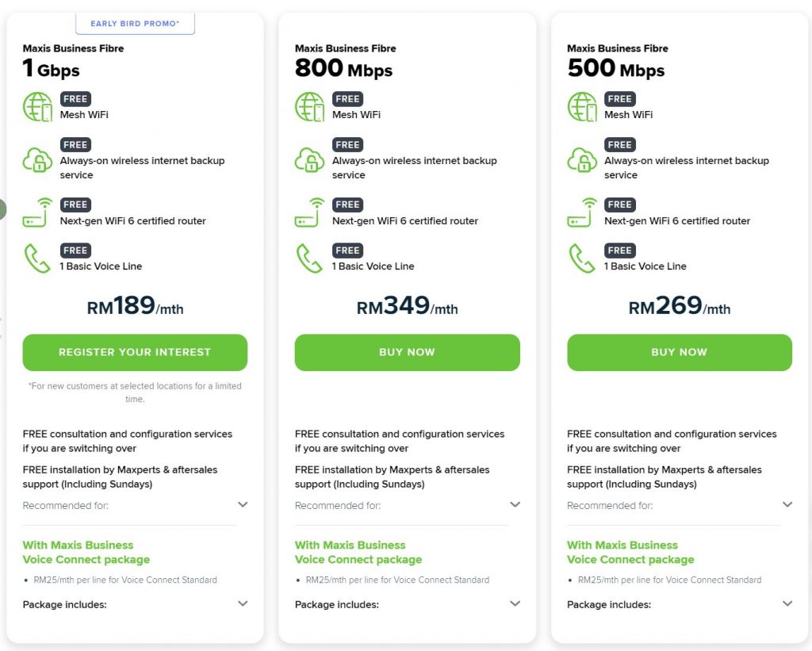Image resolution: width=812 pixels, height=651 pixels.
Task: Click the router icon in 1 Gbps plan
Action: tap(37, 213)
